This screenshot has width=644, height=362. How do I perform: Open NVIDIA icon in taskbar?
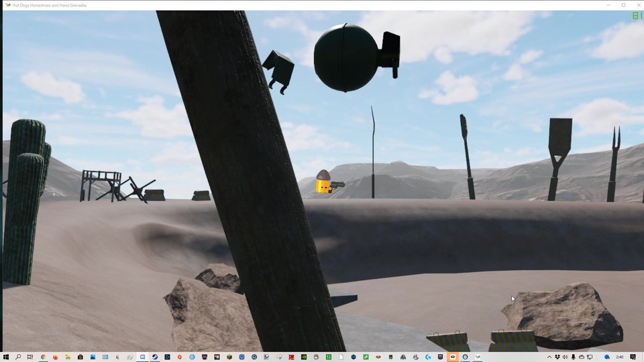304,357
